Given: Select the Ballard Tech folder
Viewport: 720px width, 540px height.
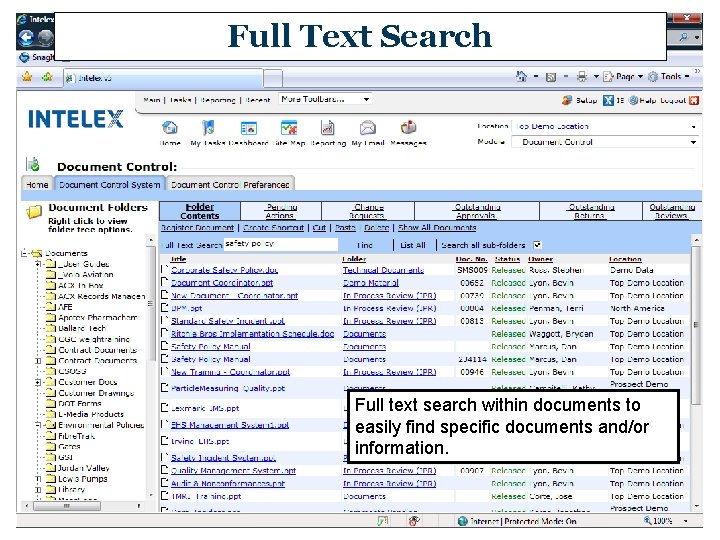Looking at the screenshot, I should pos(82,328).
